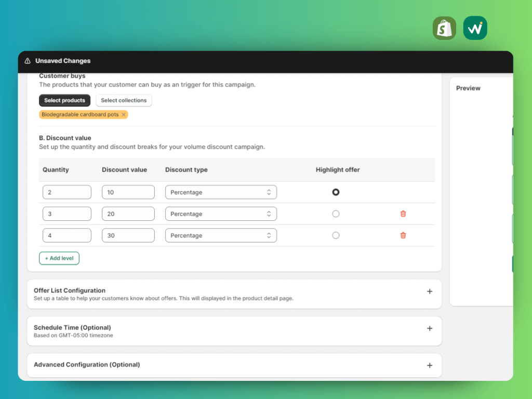Expand the Advanced Configuration (Optional) section

tap(430, 365)
